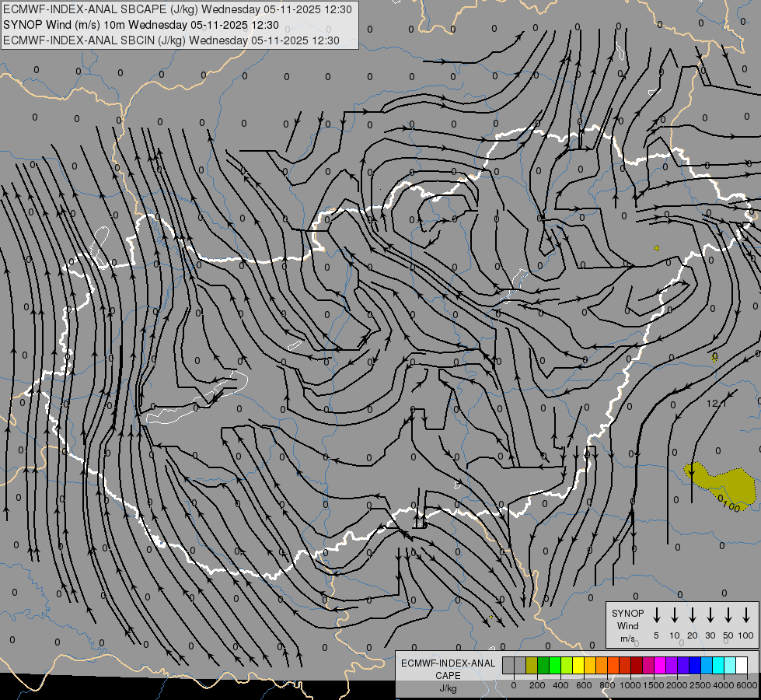
Task: Click the 5 speed label in the wind legend
Action: (x=656, y=635)
